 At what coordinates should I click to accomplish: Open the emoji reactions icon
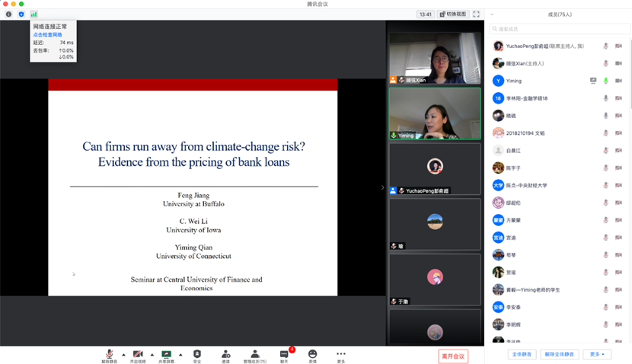(x=312, y=354)
